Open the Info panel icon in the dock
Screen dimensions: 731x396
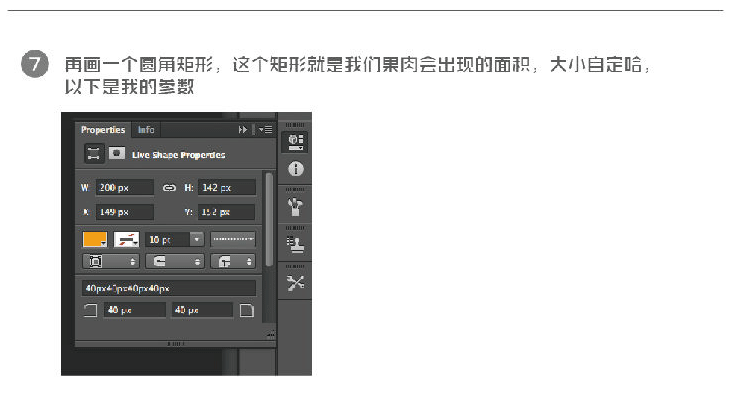296,169
